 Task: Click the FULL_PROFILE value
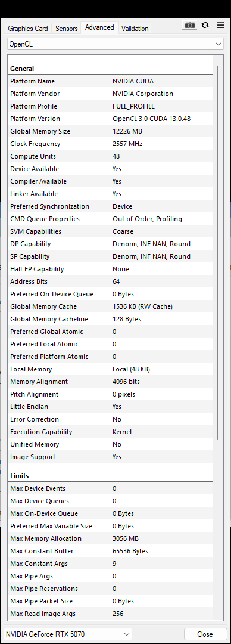pos(134,106)
